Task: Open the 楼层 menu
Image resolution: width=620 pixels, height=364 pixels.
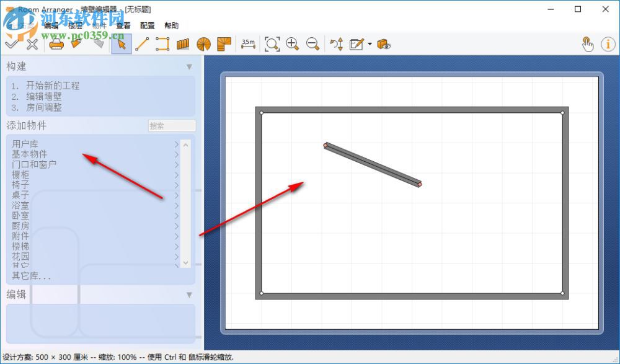Action: click(75, 25)
